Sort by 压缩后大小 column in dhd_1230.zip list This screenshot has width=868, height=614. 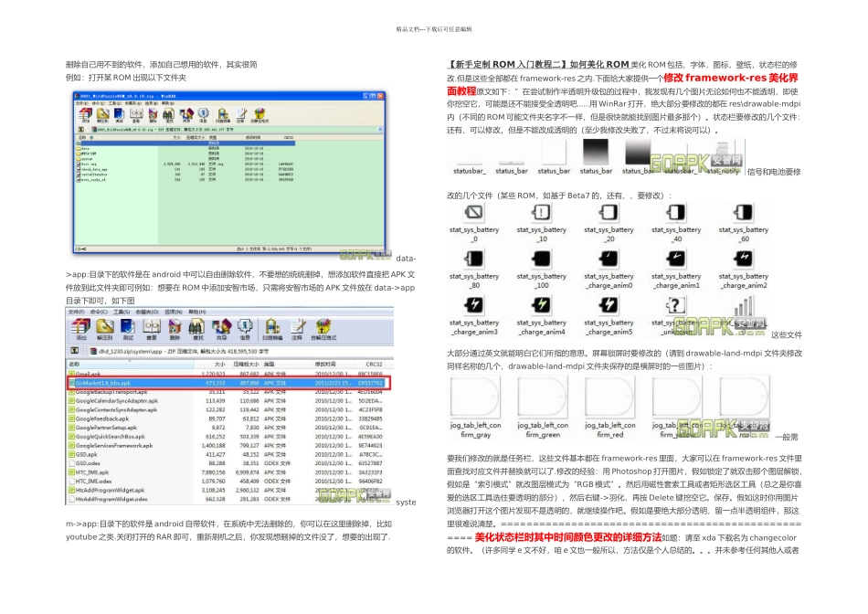click(244, 365)
